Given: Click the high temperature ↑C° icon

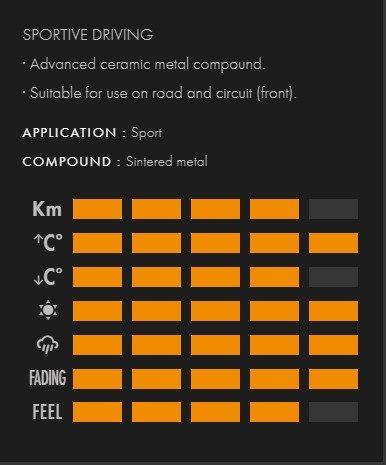Looking at the screenshot, I should point(48,243).
